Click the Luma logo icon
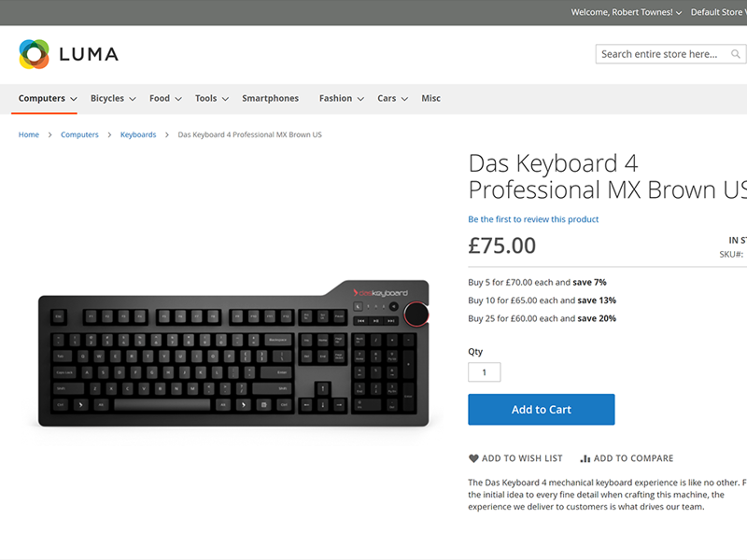 tap(34, 54)
